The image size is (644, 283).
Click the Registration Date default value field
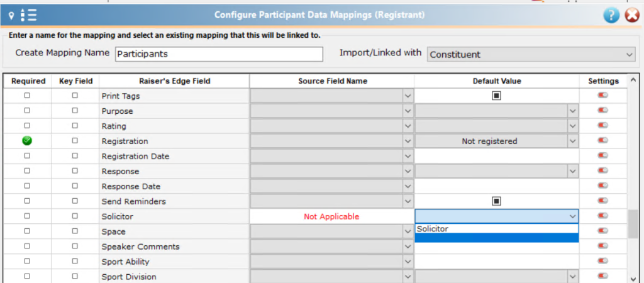pyautogui.click(x=497, y=156)
